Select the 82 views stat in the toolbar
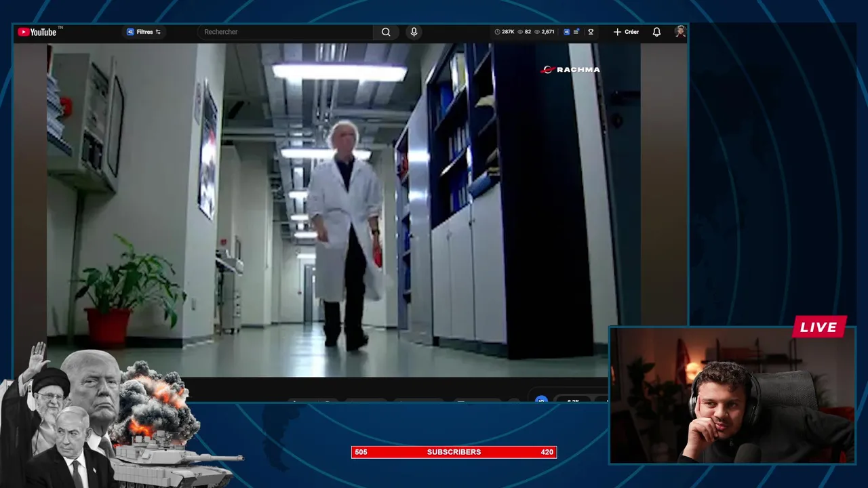 524,32
